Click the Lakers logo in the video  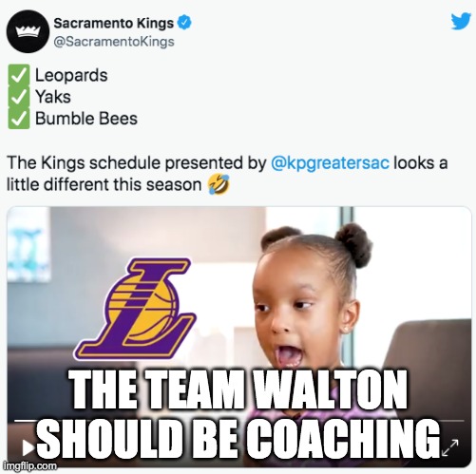pyautogui.click(x=135, y=308)
